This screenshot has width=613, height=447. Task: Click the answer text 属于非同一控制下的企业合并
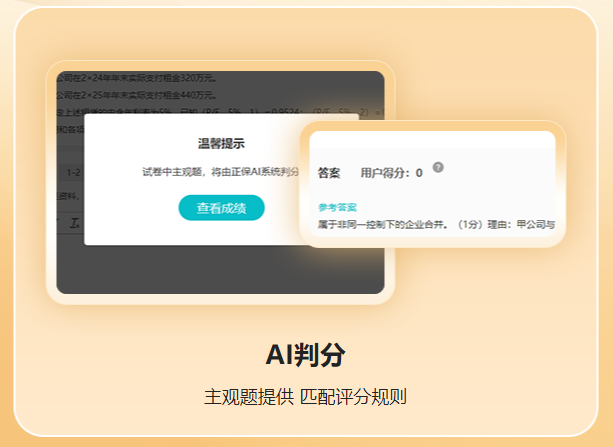point(382,224)
